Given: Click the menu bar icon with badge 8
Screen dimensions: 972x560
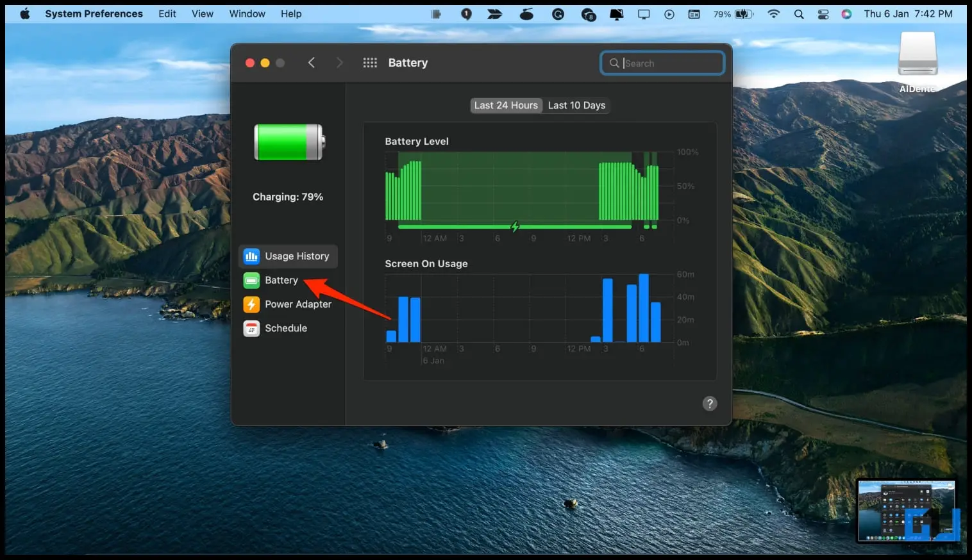Looking at the screenshot, I should pos(588,14).
